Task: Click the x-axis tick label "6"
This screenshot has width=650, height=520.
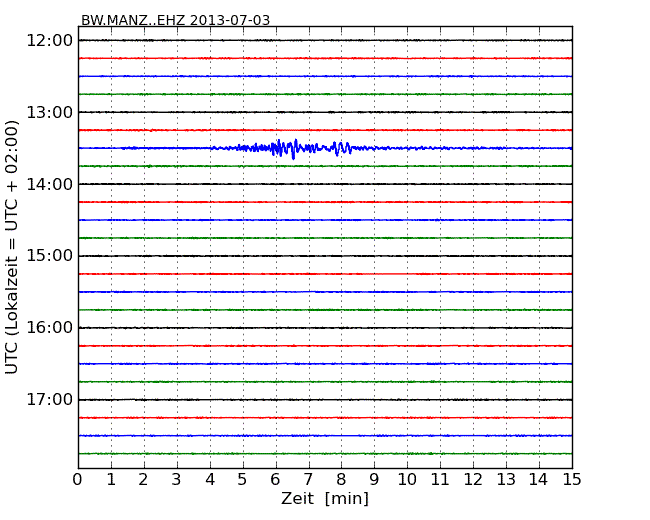Action: pyautogui.click(x=275, y=480)
